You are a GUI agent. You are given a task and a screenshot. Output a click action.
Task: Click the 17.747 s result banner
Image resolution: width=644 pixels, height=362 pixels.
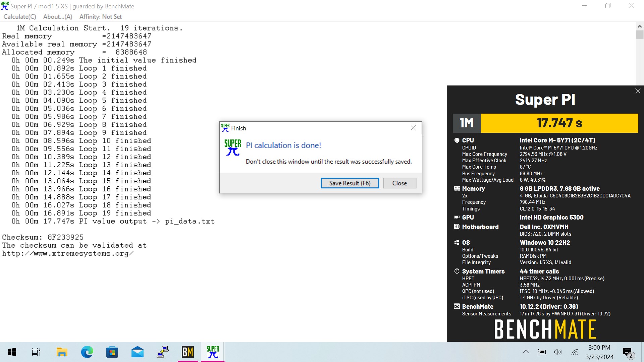point(559,123)
